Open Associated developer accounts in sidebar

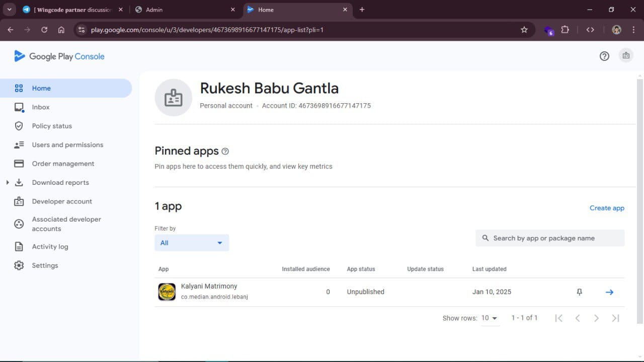click(x=66, y=224)
